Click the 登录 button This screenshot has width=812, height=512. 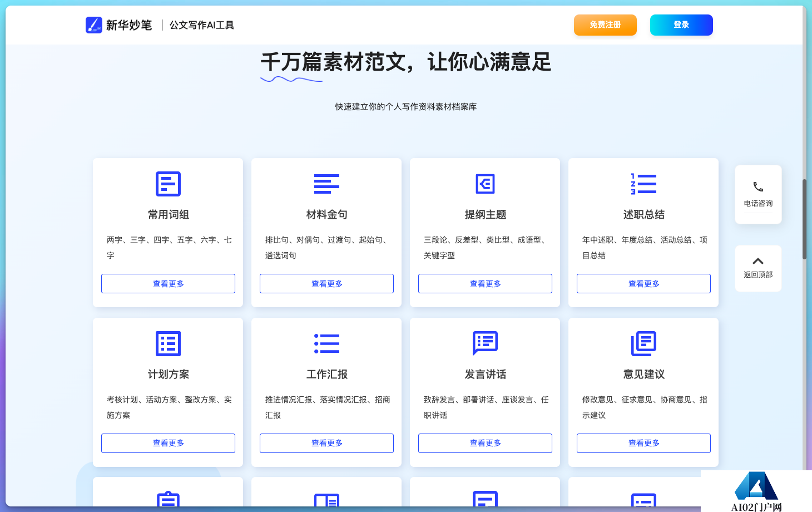tap(681, 25)
